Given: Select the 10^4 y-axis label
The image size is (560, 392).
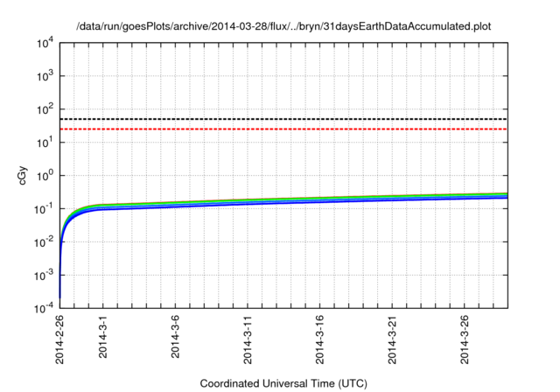Looking at the screenshot, I should 45,43.
